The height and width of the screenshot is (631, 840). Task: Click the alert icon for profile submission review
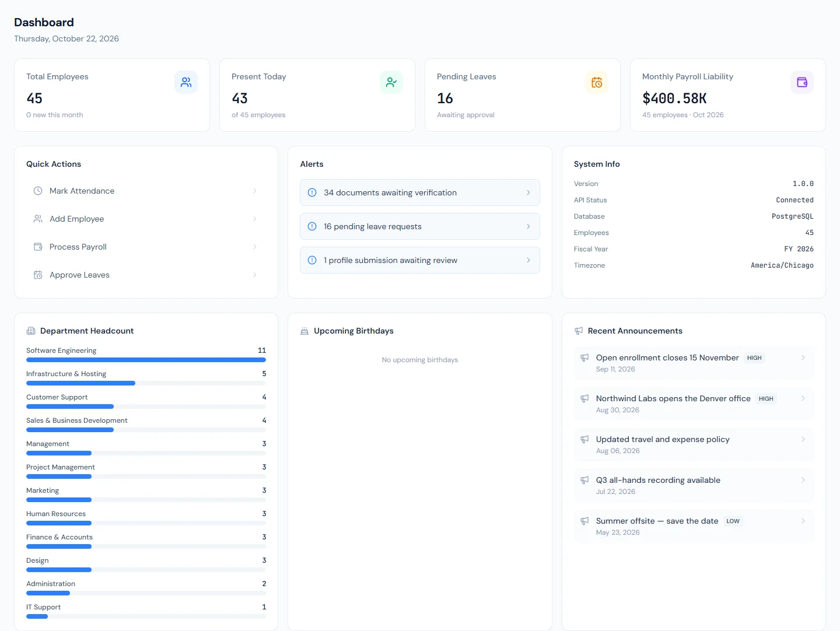(x=312, y=260)
